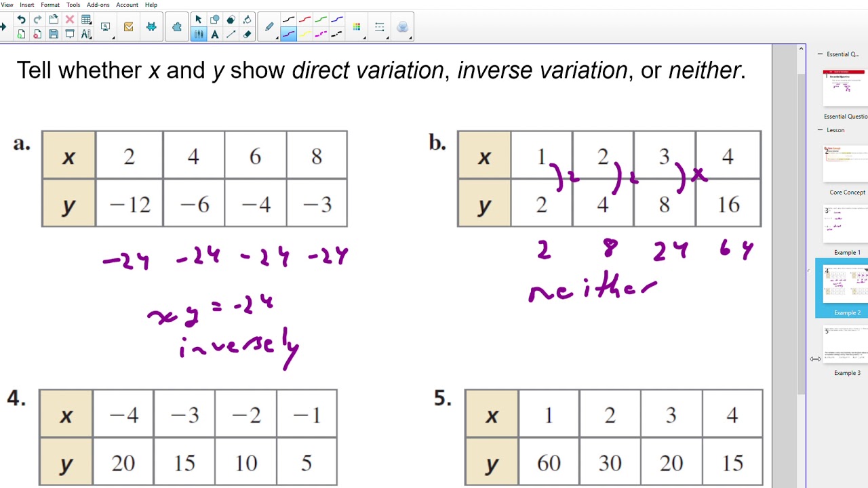Open the pen type selector
The height and width of the screenshot is (488, 868).
270,27
